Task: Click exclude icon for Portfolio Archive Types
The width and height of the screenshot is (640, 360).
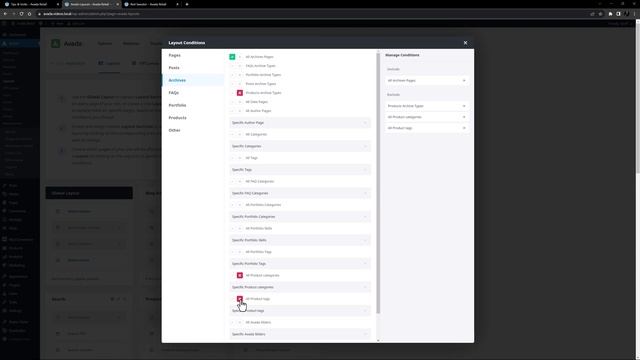Action: (x=240, y=75)
